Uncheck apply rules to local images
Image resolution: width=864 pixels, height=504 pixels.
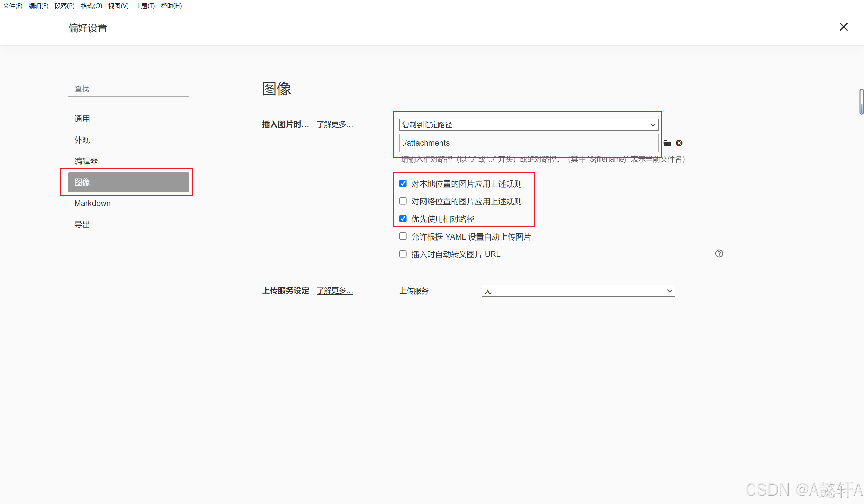(x=403, y=184)
